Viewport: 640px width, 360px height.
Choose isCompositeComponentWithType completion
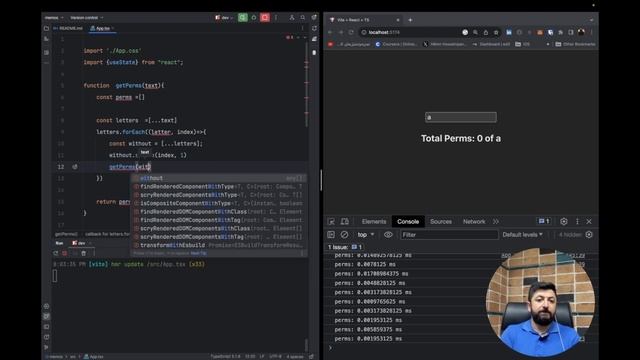[x=218, y=203]
